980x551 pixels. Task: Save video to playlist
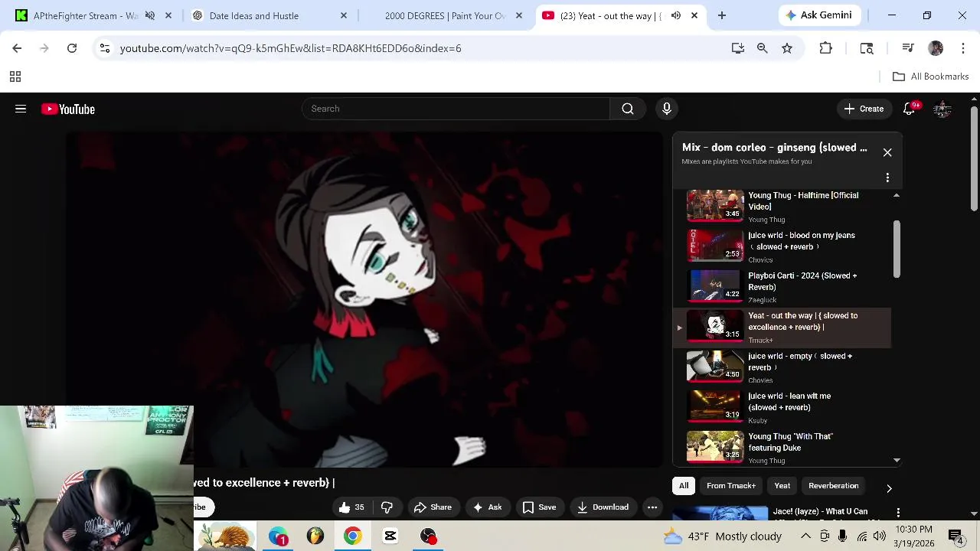pos(539,507)
